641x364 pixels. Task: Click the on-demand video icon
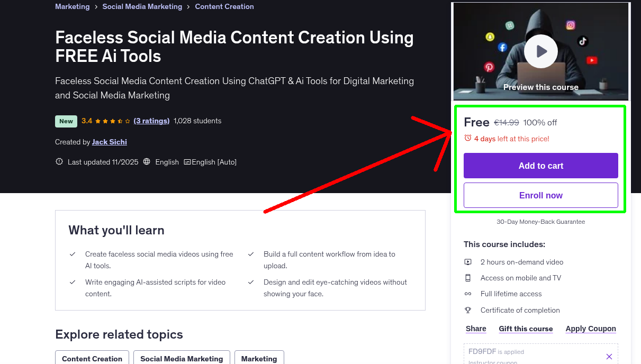point(468,261)
